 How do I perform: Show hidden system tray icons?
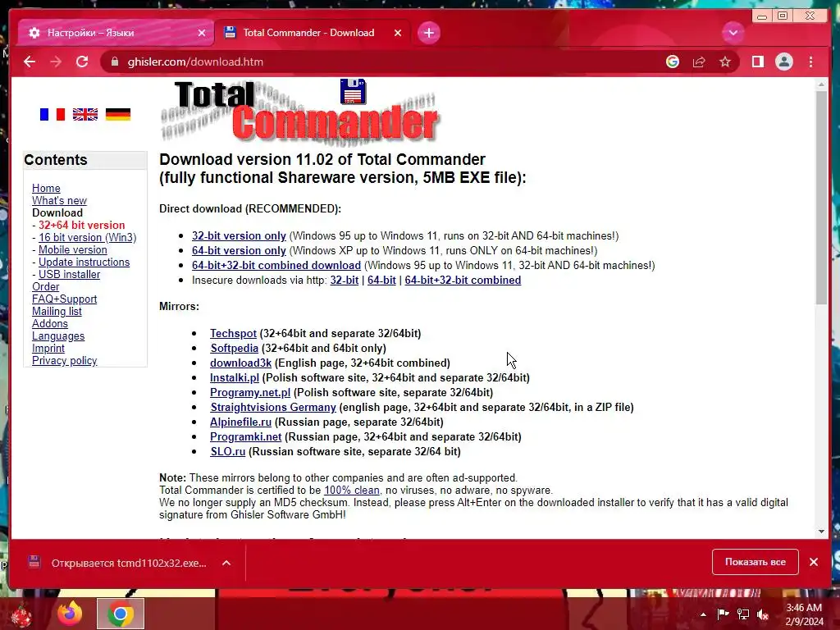[x=703, y=614]
